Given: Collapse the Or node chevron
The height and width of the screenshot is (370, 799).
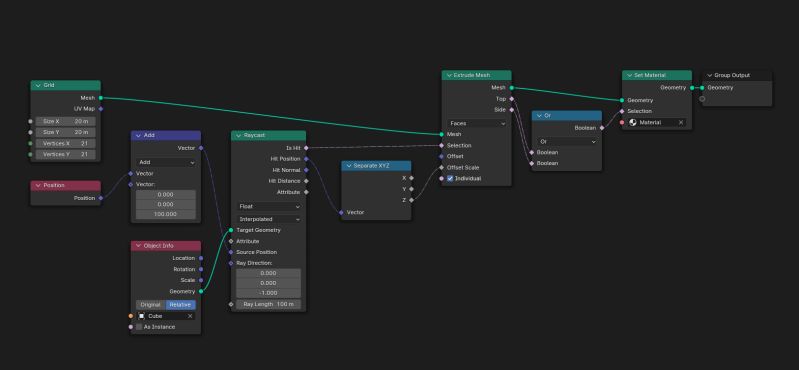Looking at the screenshot, I should [x=539, y=116].
